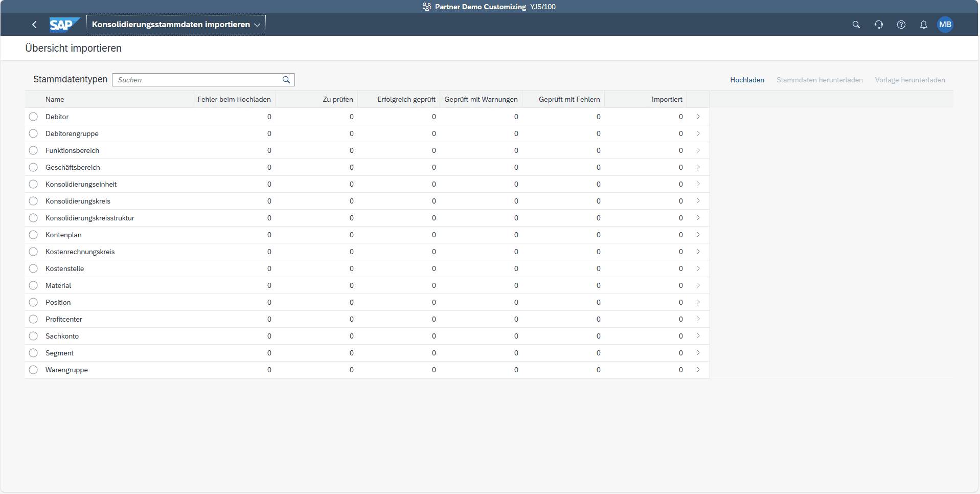
Task: Select the Debitor radio button
Action: [33, 117]
